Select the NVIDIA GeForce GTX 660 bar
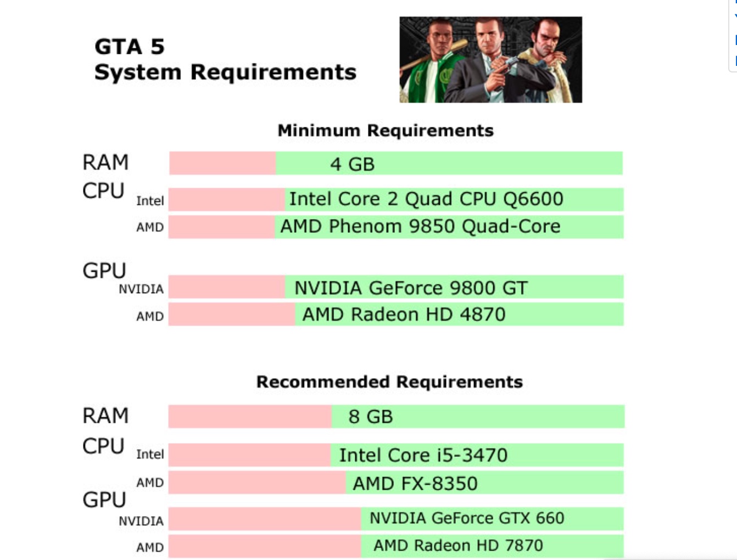Image resolution: width=737 pixels, height=560 pixels. click(395, 518)
